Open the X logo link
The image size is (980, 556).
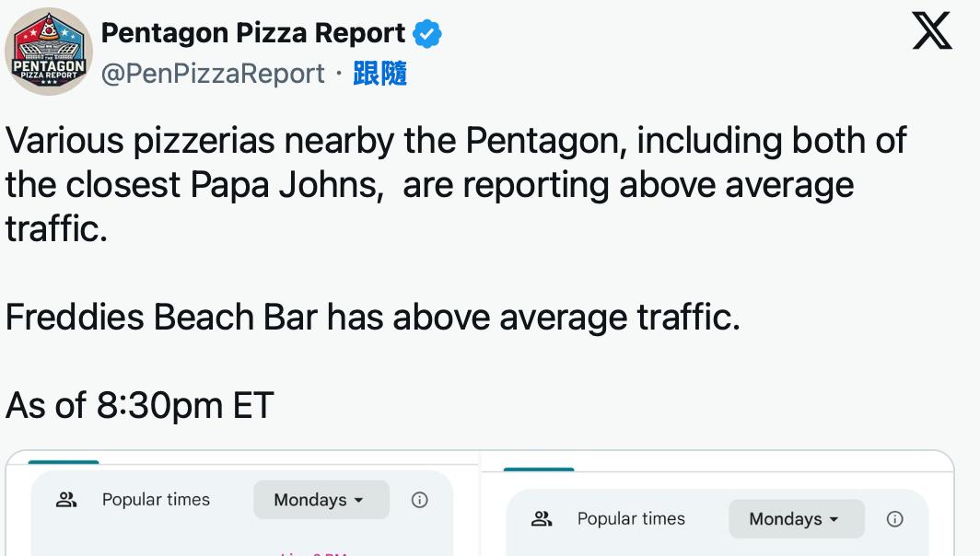pyautogui.click(x=931, y=32)
